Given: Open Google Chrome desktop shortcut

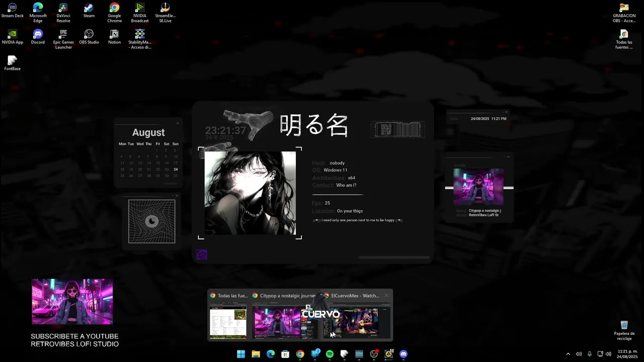Looking at the screenshot, I should (x=114, y=13).
